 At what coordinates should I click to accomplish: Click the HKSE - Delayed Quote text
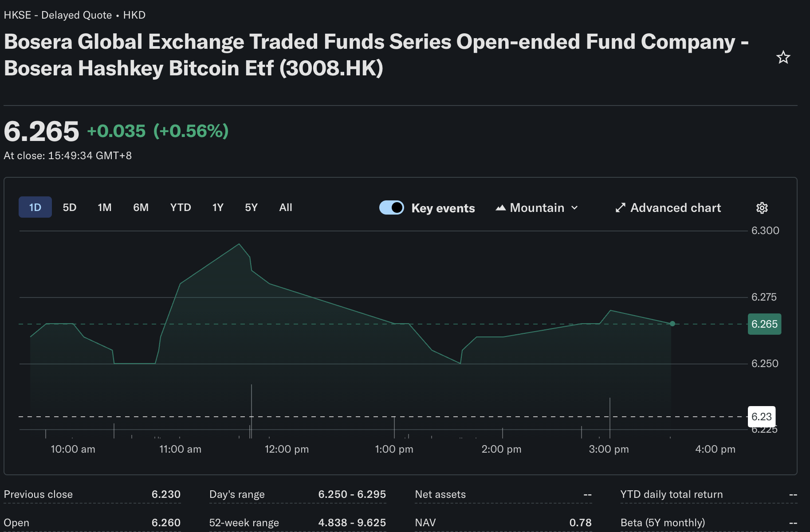click(58, 15)
